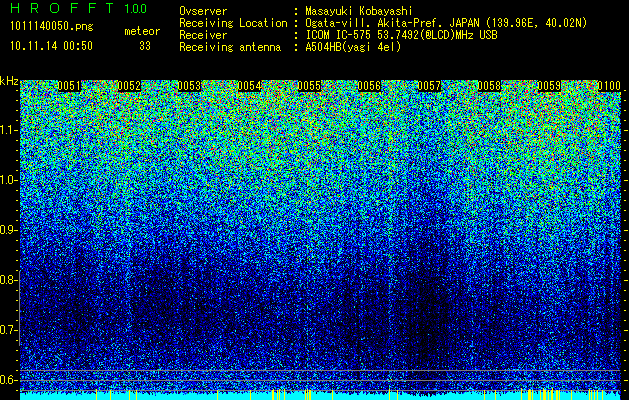Click the Receiver field label
Viewport: 629px width, 400px height.
coord(203,35)
